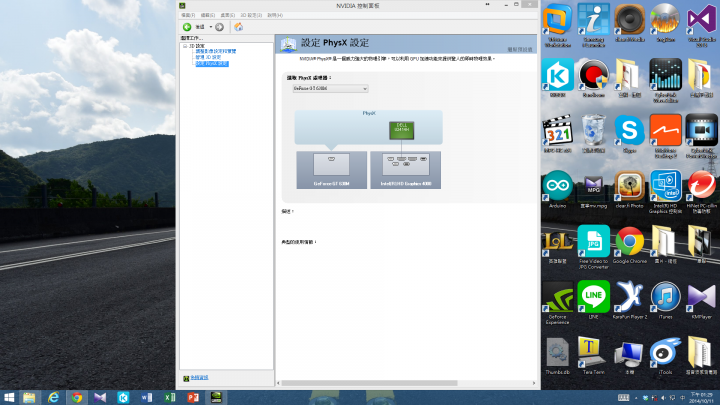Viewport: 720px width, 405px height.
Task: Switch to PowerPoint on the taskbar
Action: click(x=193, y=398)
